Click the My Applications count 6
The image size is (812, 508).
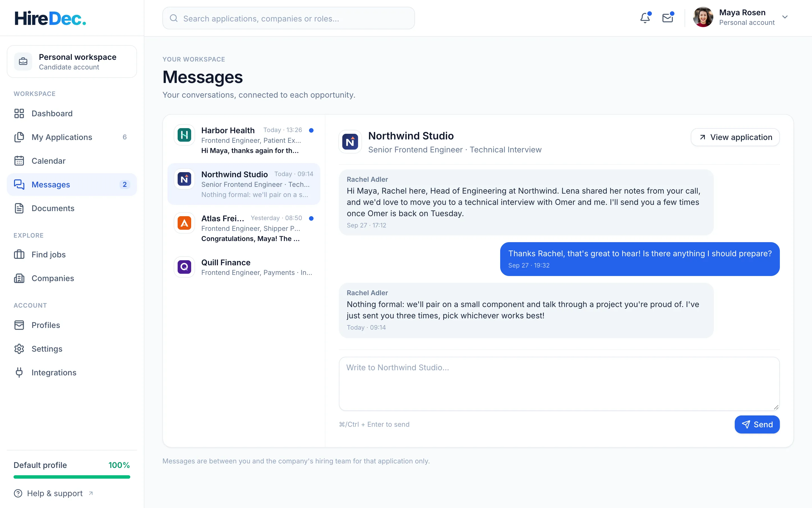click(125, 137)
